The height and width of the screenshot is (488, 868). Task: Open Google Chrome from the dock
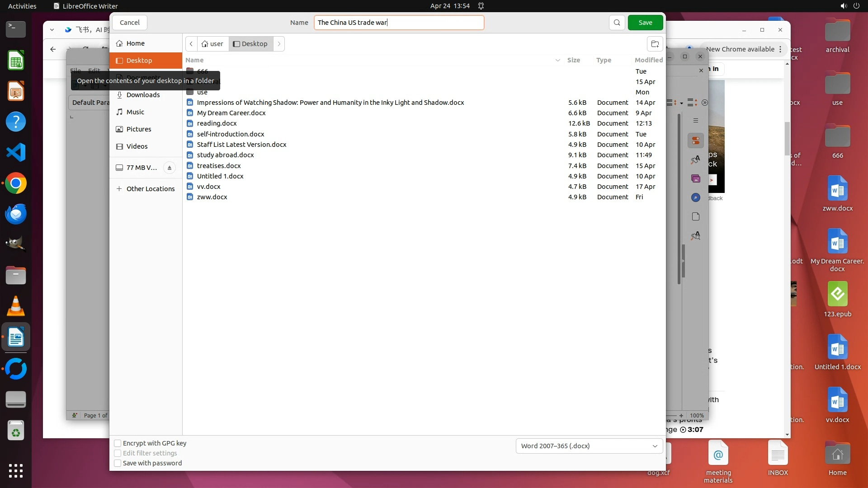click(x=16, y=183)
